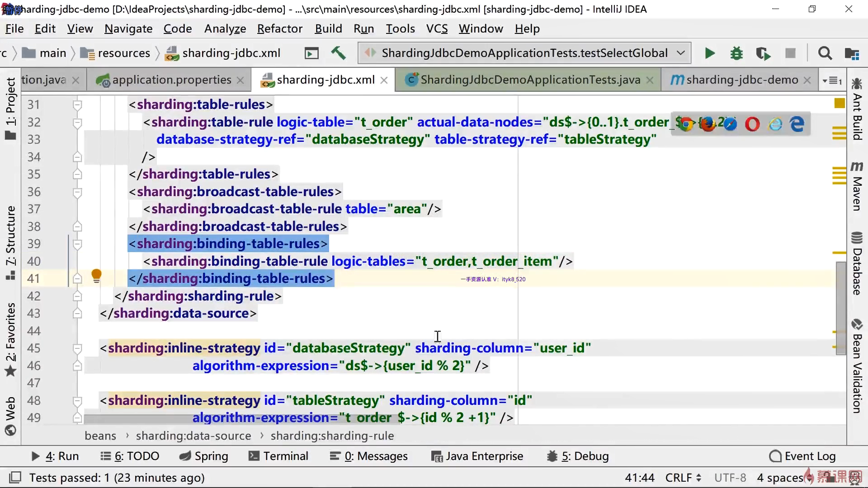868x488 pixels.
Task: Click the green Run button
Action: (x=709, y=53)
